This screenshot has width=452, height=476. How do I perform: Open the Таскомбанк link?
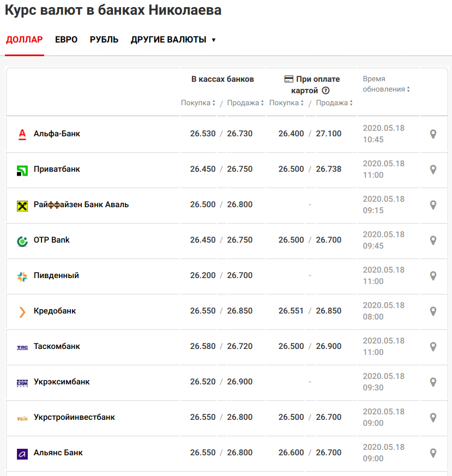pos(57,346)
